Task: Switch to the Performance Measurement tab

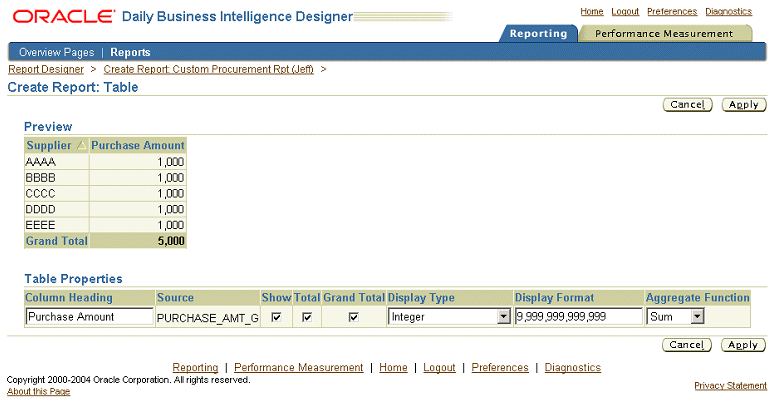Action: point(664,33)
